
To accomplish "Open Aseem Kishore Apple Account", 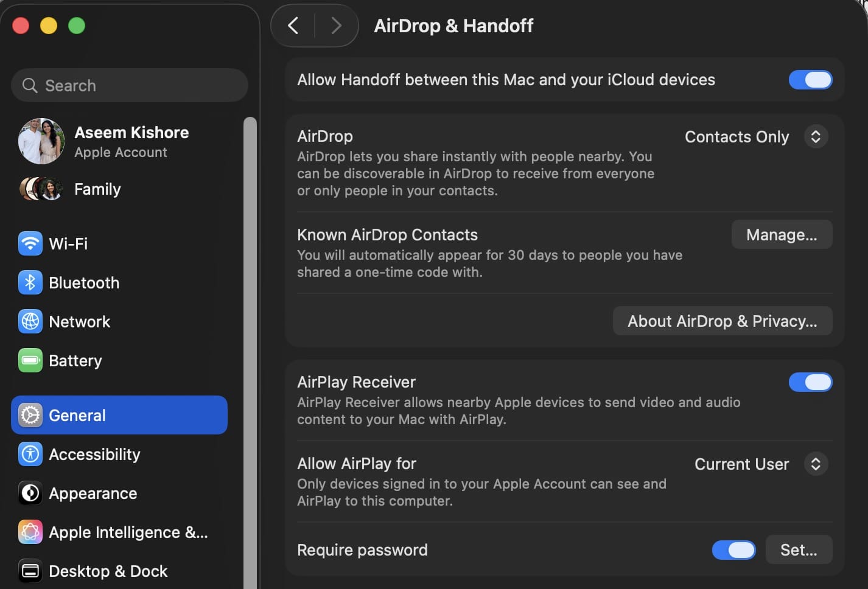I will point(119,141).
